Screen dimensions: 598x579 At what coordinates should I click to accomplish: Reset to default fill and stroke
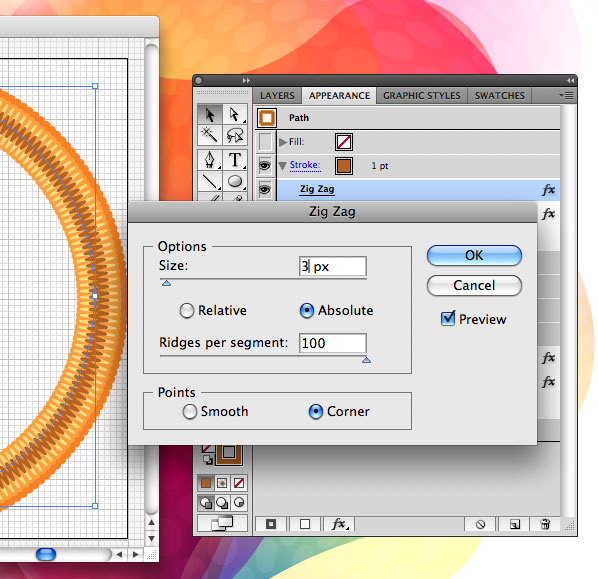[x=208, y=460]
